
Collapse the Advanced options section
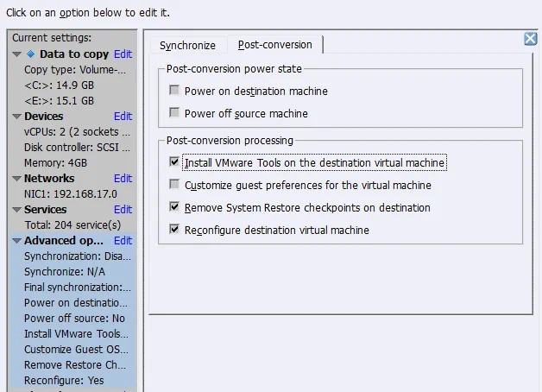[x=17, y=241]
